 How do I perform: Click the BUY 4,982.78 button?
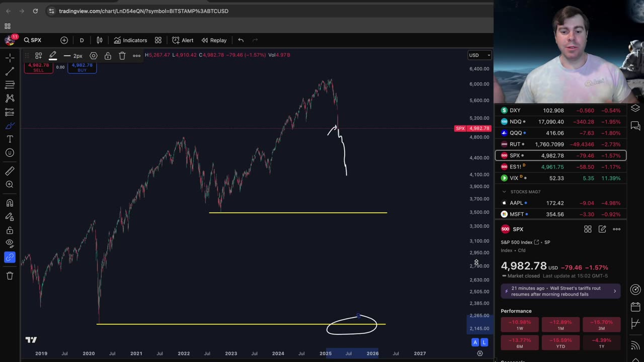click(x=82, y=67)
